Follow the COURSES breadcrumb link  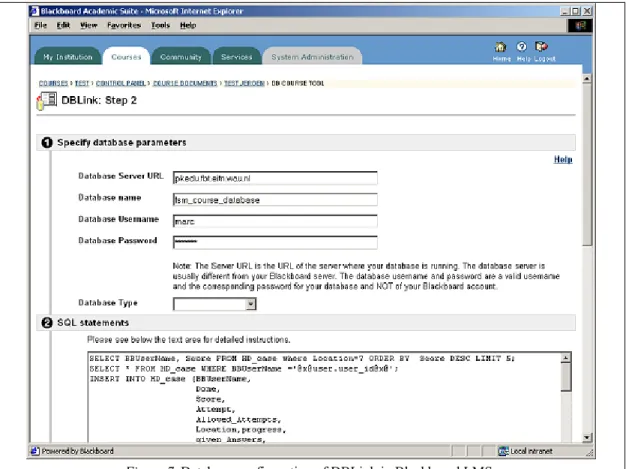click(53, 83)
